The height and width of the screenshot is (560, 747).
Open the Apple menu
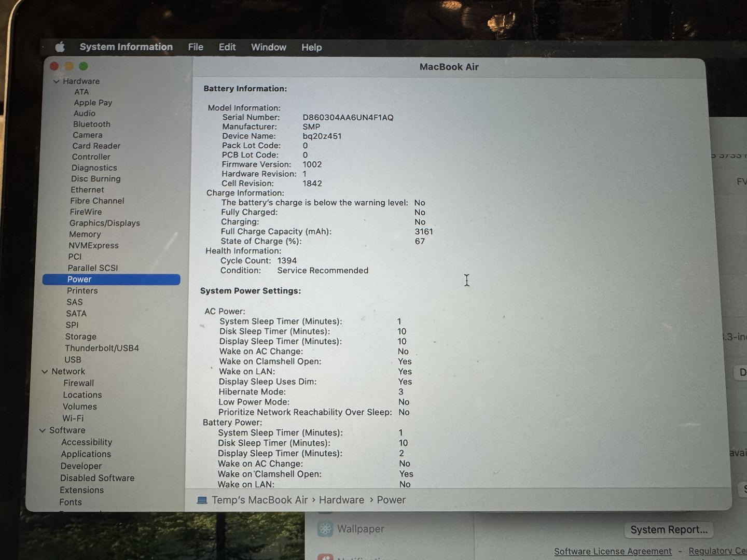(60, 47)
